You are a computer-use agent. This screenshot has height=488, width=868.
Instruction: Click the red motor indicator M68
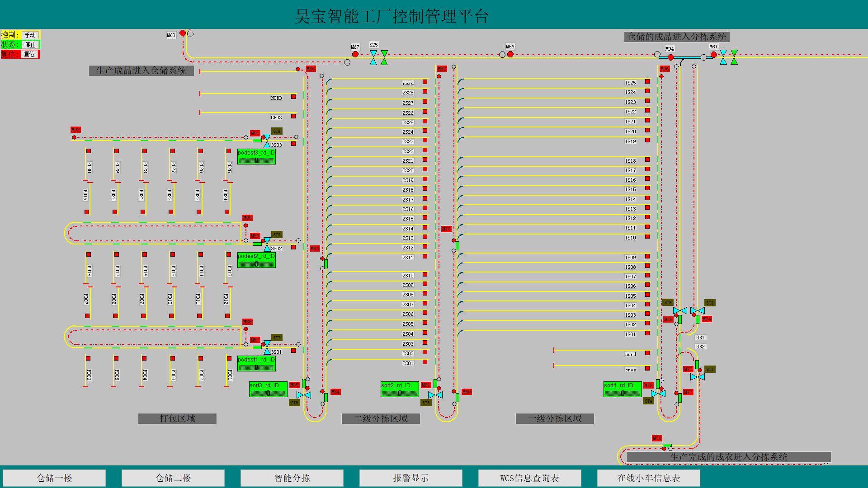pos(183,33)
